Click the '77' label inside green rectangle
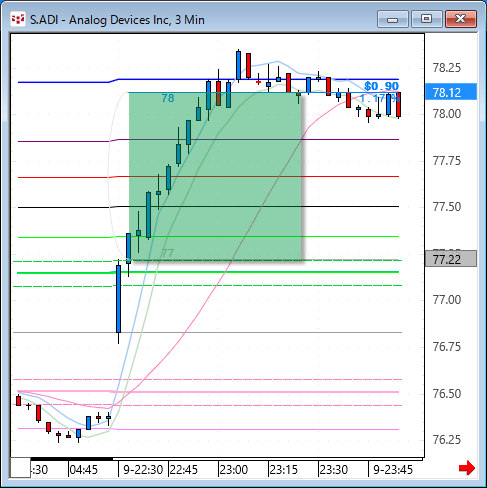The height and width of the screenshot is (488, 487). [x=167, y=253]
